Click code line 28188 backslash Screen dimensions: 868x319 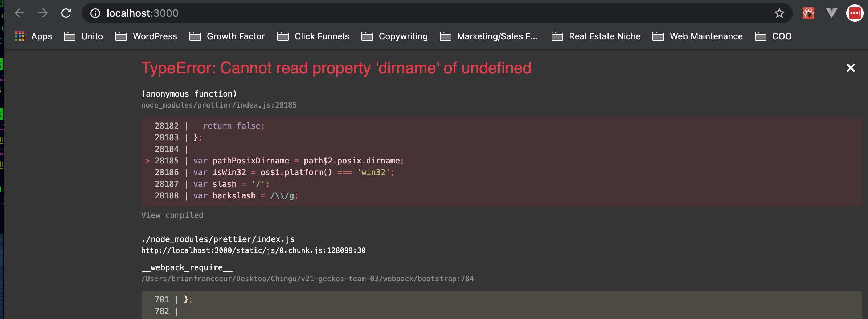(x=226, y=195)
